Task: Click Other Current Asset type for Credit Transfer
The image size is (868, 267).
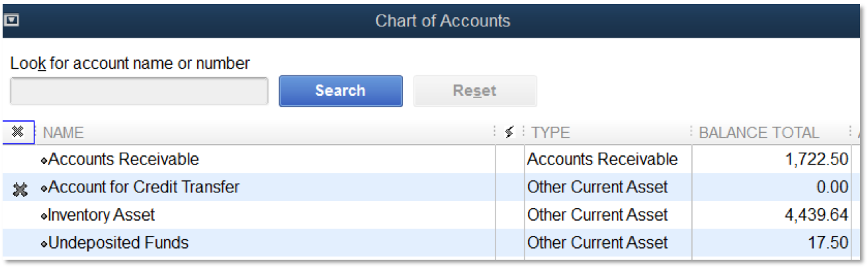Action: click(597, 187)
